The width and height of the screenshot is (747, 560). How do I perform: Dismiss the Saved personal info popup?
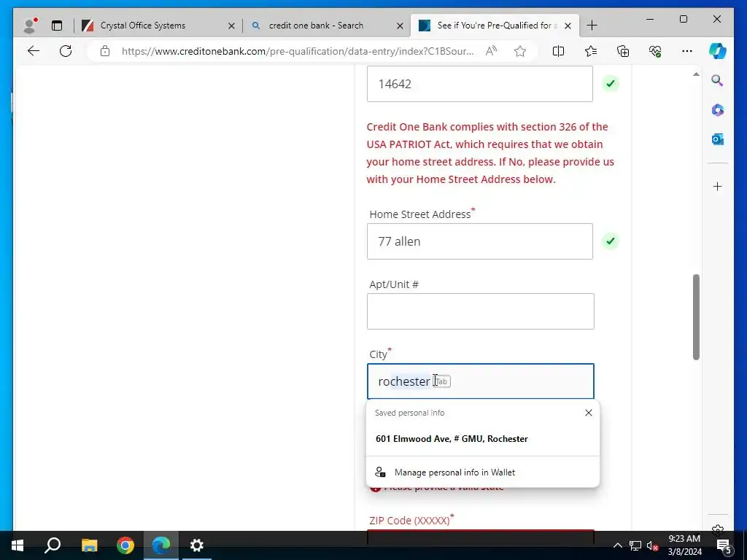pyautogui.click(x=589, y=413)
